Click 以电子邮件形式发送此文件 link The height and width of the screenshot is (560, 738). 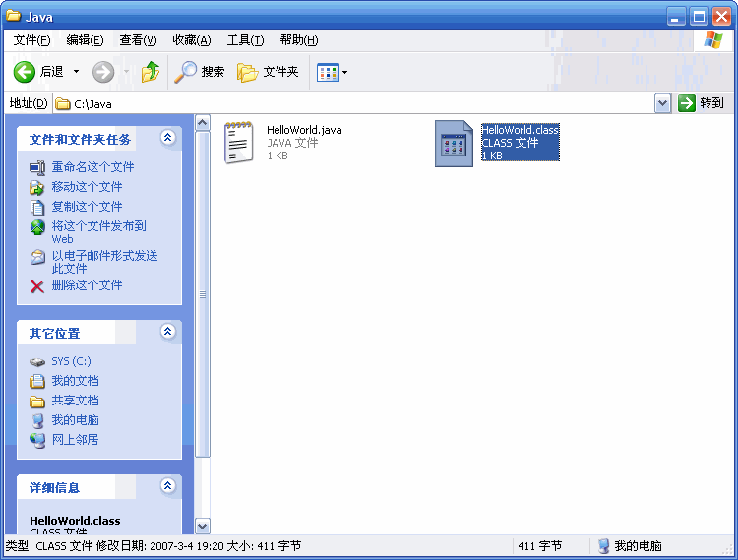pyautogui.click(x=104, y=262)
